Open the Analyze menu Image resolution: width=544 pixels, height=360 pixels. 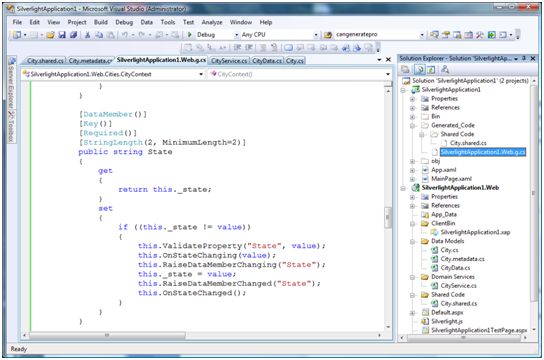212,22
